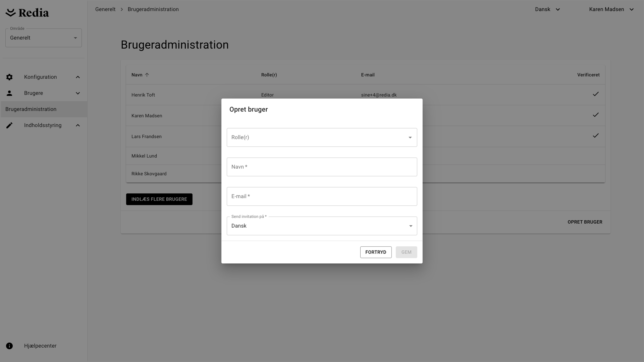Click Henrik Toft's verified checkmark
The image size is (644, 362).
coord(596,94)
